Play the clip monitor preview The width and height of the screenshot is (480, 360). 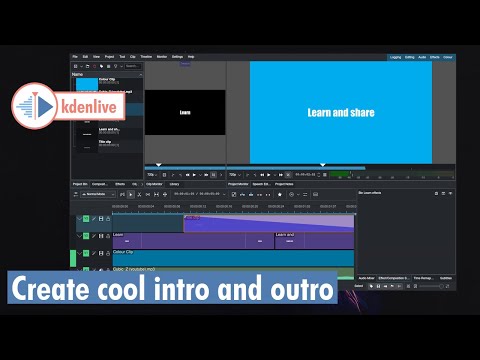194,175
